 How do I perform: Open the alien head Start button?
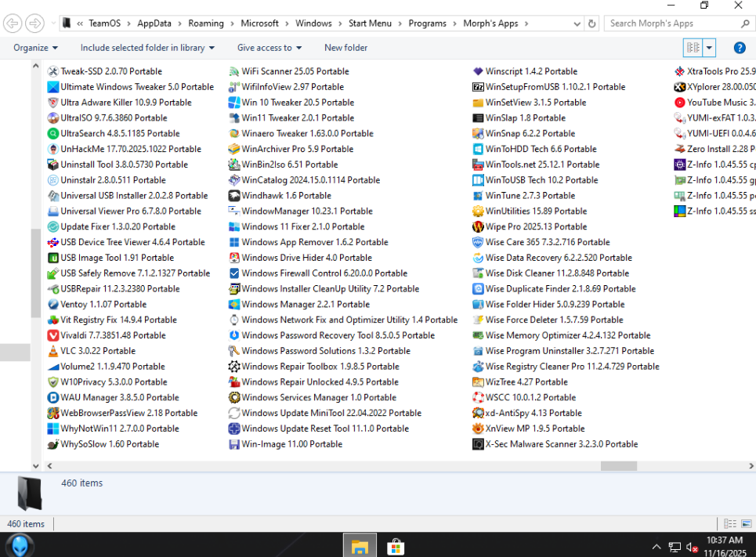(x=20, y=546)
